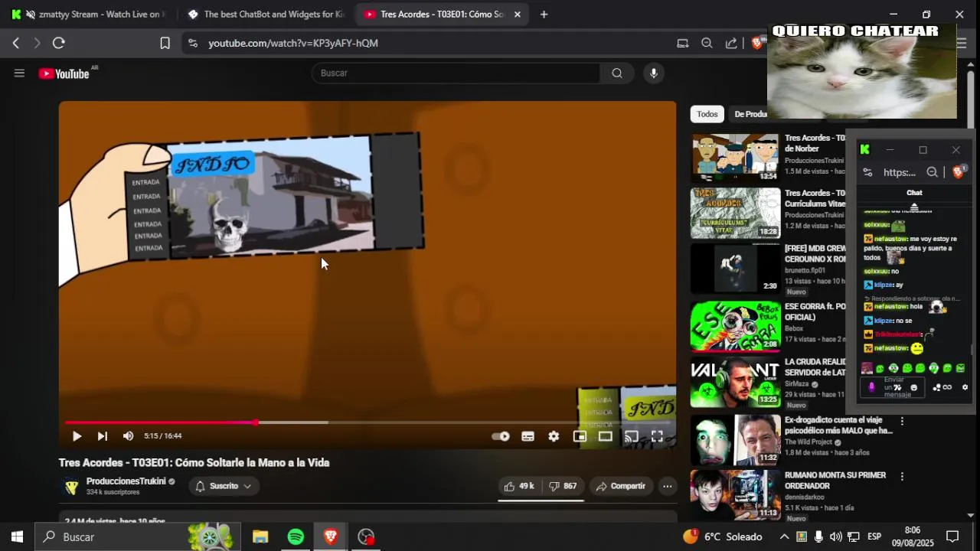Switch to zmattyy Stream browser tab
The height and width of the screenshot is (551, 980).
tap(92, 15)
